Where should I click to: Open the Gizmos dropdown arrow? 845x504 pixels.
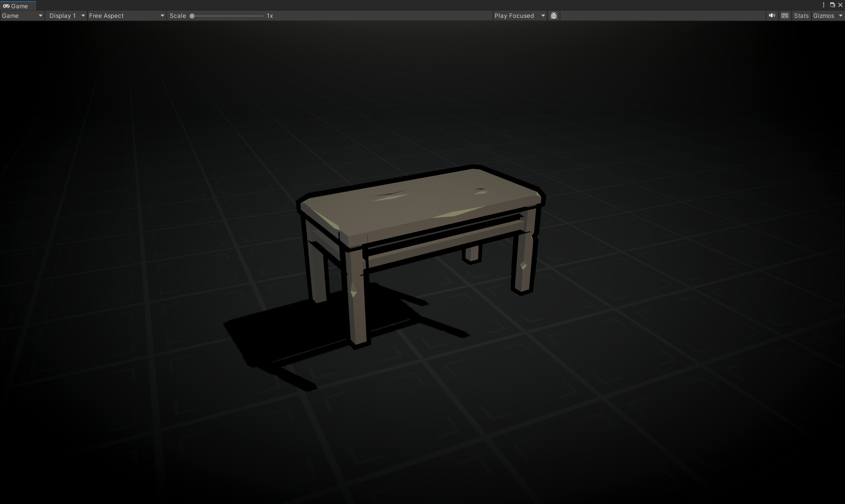pyautogui.click(x=841, y=16)
